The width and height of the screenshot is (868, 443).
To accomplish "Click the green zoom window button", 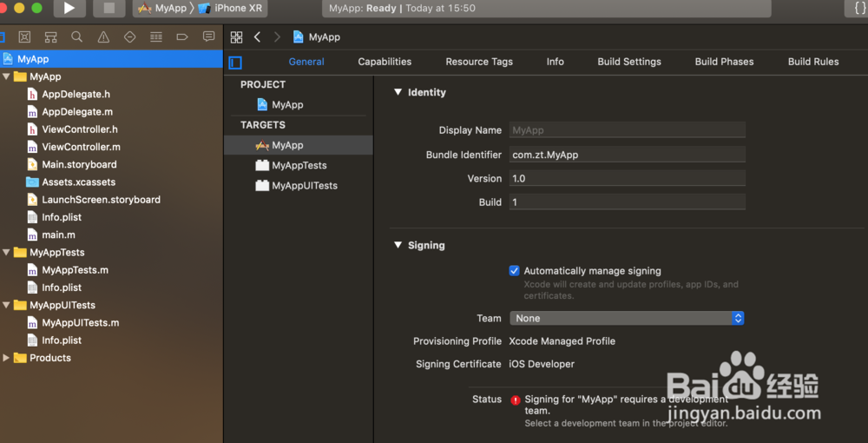I will (x=37, y=8).
